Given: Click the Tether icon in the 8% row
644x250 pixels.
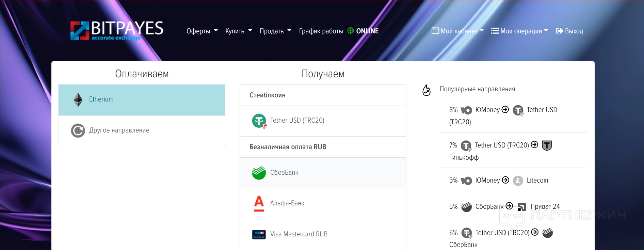Looking at the screenshot, I should (x=518, y=110).
